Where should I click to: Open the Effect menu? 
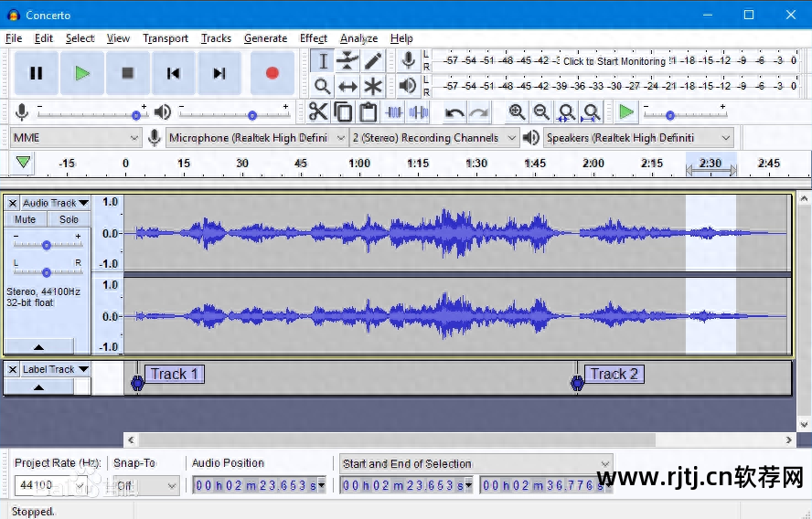coord(313,38)
